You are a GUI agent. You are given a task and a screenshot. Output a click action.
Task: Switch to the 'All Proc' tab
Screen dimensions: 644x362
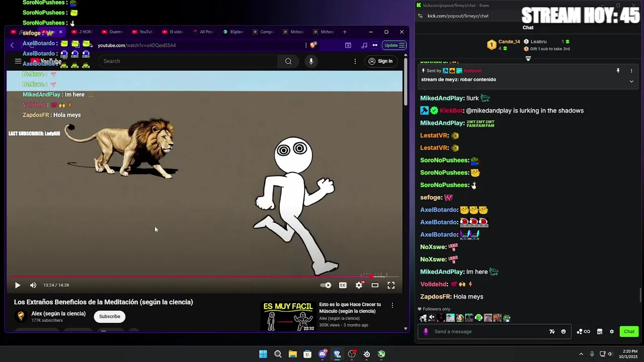click(x=203, y=32)
